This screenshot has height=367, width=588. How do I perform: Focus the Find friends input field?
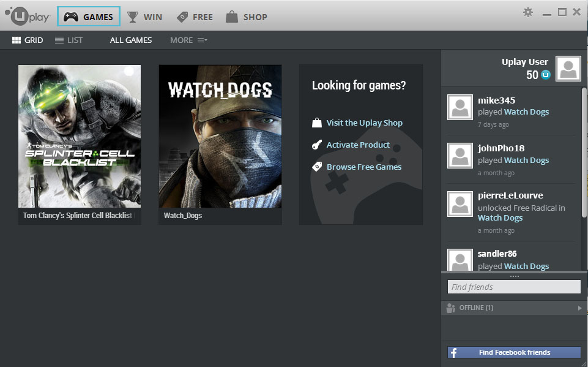[514, 287]
